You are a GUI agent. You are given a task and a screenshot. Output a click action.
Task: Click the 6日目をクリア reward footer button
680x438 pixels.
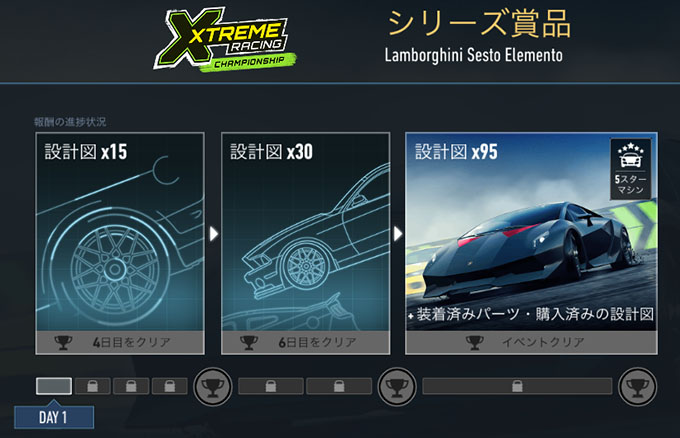pyautogui.click(x=305, y=343)
